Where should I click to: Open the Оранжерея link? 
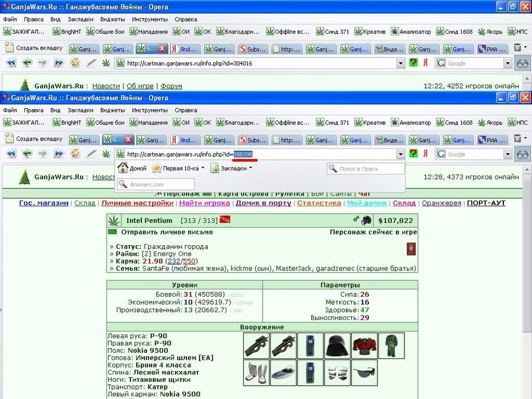tap(442, 203)
